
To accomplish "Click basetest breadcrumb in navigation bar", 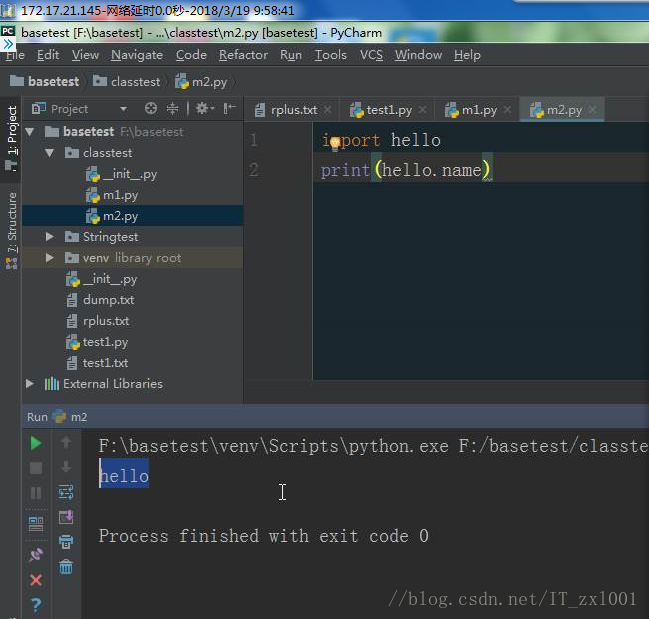I will click(x=45, y=82).
